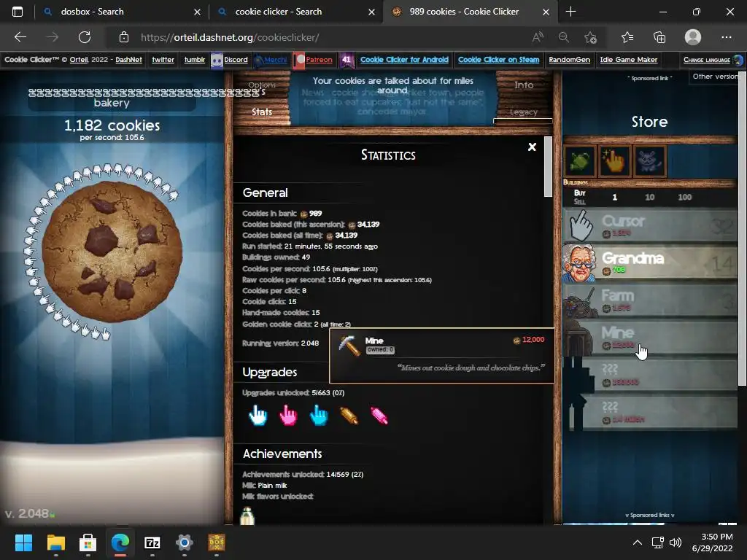
Task: Open a new browser tab
Action: (x=570, y=12)
